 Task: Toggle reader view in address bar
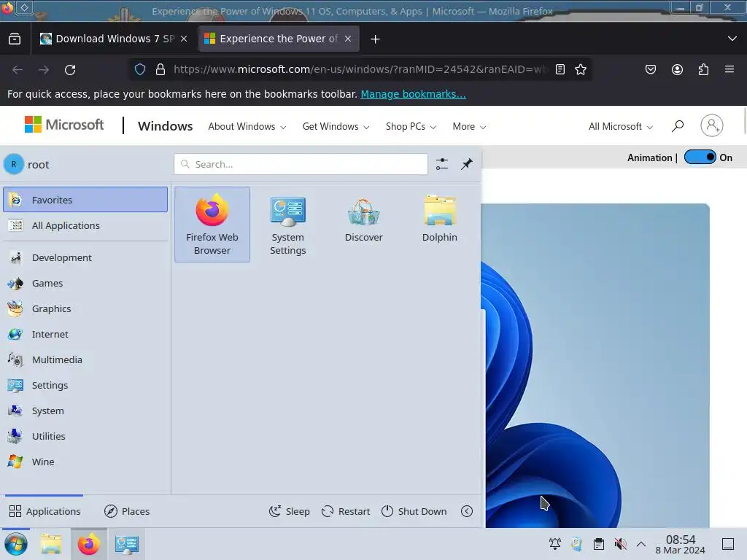coord(560,69)
